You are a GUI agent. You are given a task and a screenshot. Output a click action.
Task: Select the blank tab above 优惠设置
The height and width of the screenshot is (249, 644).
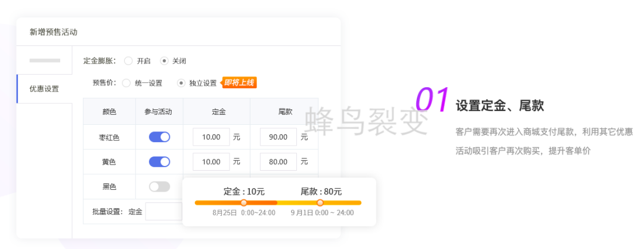45,60
